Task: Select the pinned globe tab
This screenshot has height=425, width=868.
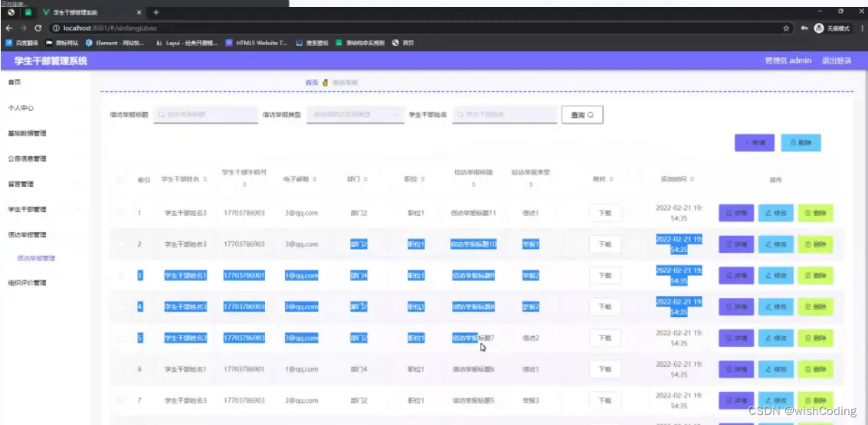Action: click(x=11, y=12)
